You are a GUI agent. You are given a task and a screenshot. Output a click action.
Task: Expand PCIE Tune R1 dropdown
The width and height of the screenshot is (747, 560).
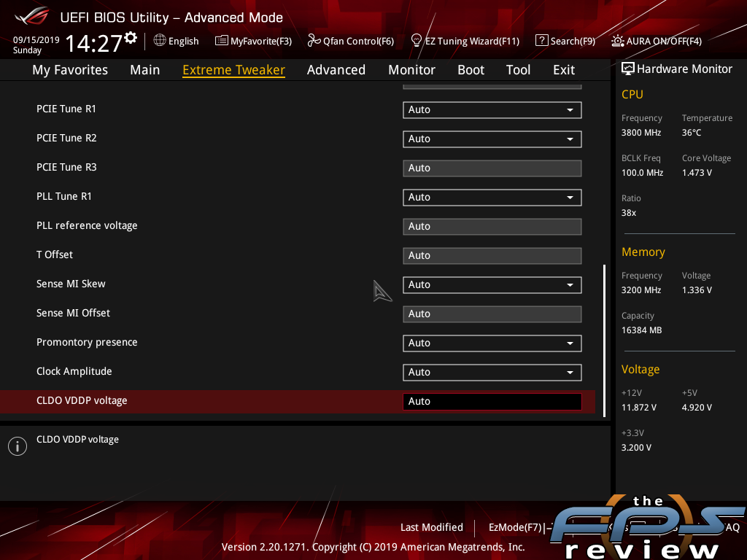pyautogui.click(x=492, y=110)
